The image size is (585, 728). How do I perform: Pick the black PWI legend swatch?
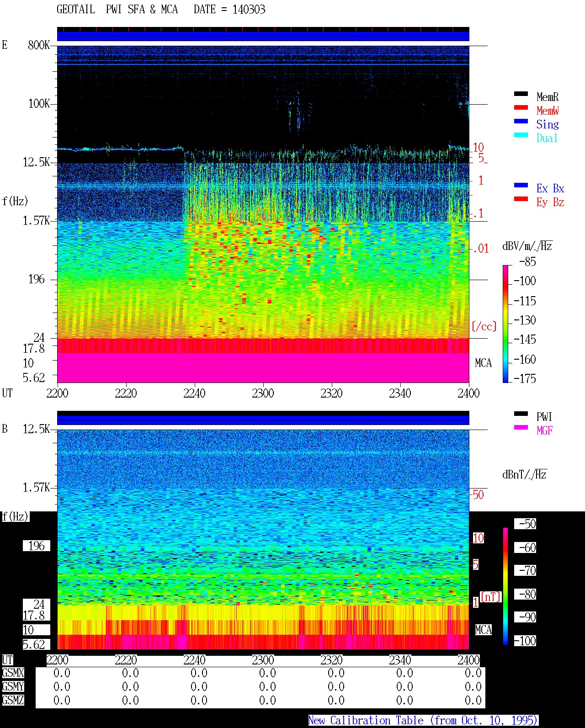[x=521, y=414]
